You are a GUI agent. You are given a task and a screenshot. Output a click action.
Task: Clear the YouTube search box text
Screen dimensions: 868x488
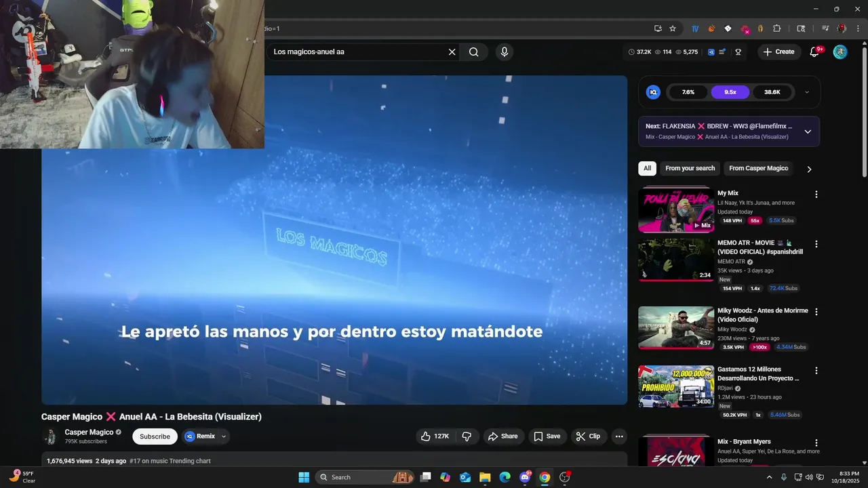452,52
